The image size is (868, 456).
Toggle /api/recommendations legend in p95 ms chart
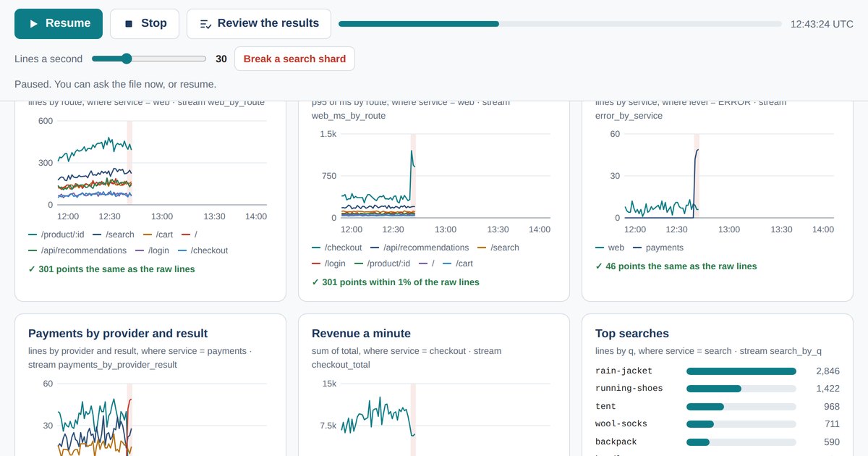(x=420, y=248)
